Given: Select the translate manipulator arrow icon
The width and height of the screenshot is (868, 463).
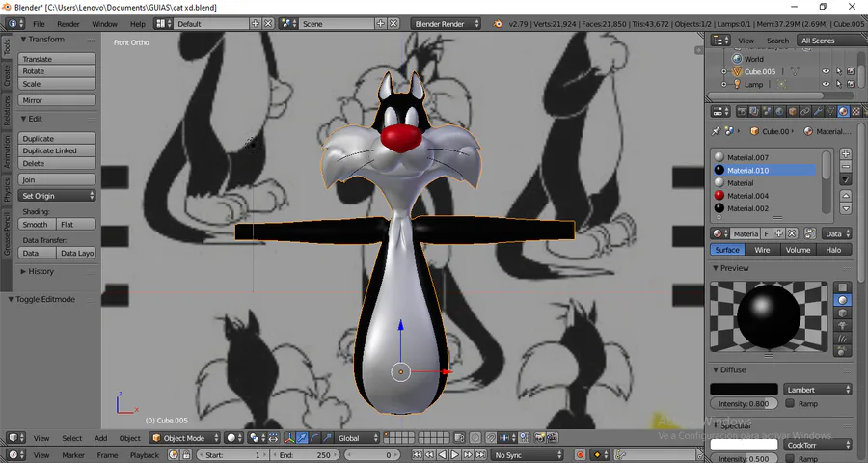Looking at the screenshot, I should pyautogui.click(x=302, y=438).
